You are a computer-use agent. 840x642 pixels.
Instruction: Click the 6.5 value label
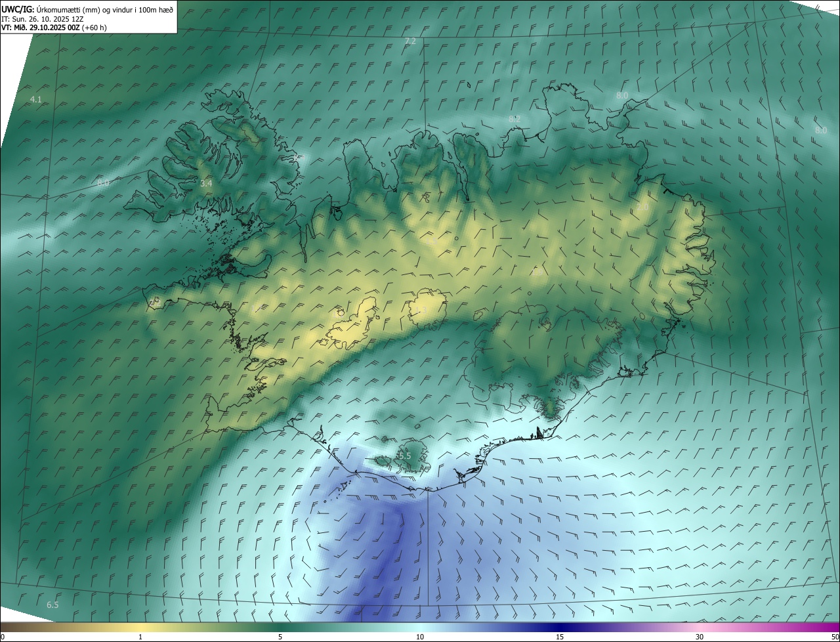52,605
